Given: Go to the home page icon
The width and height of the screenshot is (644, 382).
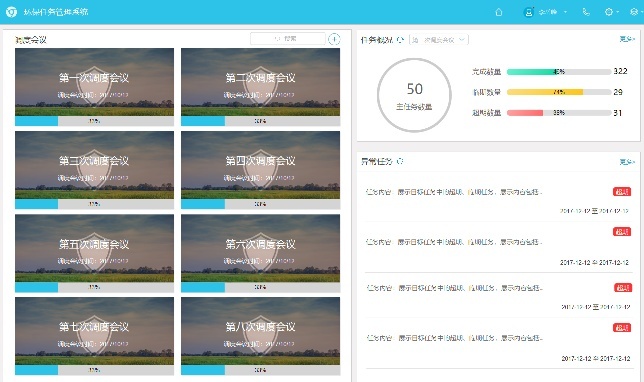Looking at the screenshot, I should click(499, 12).
